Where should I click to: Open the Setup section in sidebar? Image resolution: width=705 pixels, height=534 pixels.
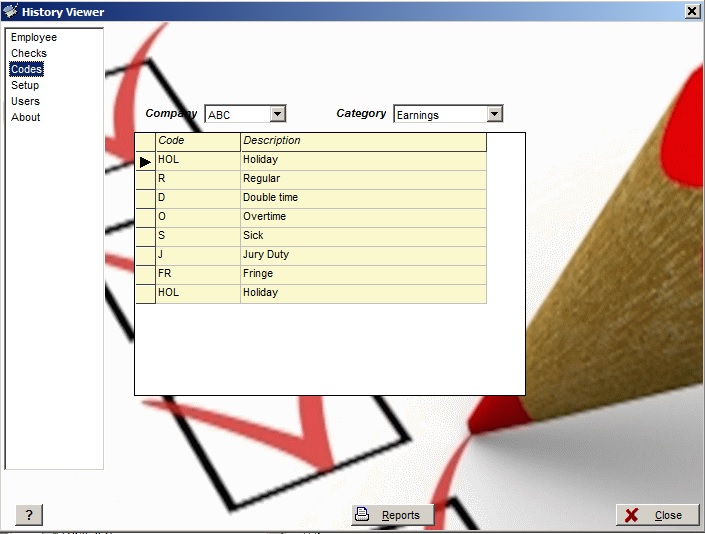click(x=25, y=85)
